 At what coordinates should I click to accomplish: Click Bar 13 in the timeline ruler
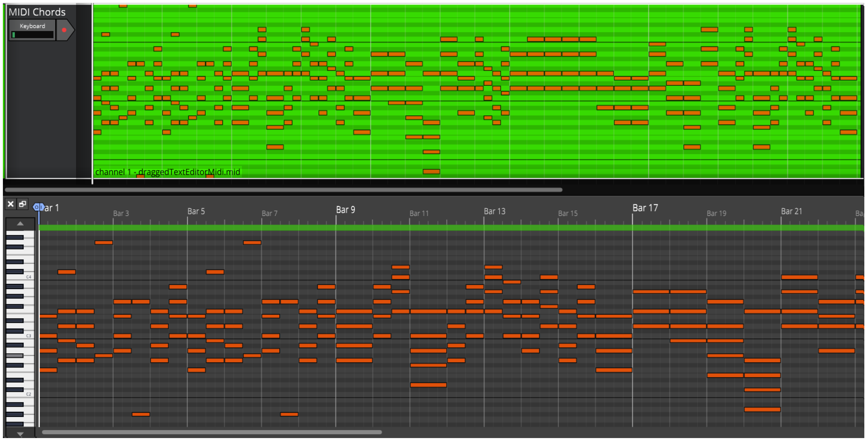pyautogui.click(x=494, y=211)
